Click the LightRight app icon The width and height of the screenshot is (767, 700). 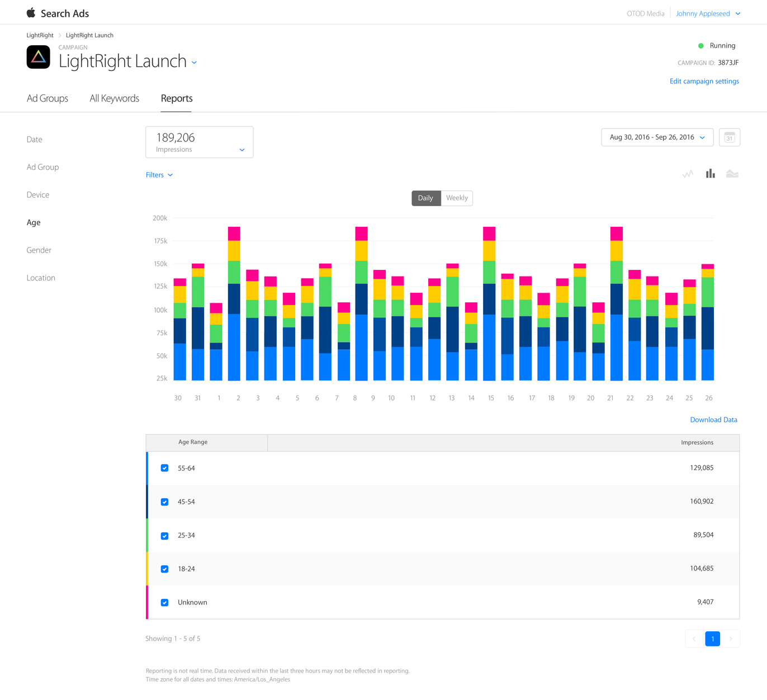[39, 57]
